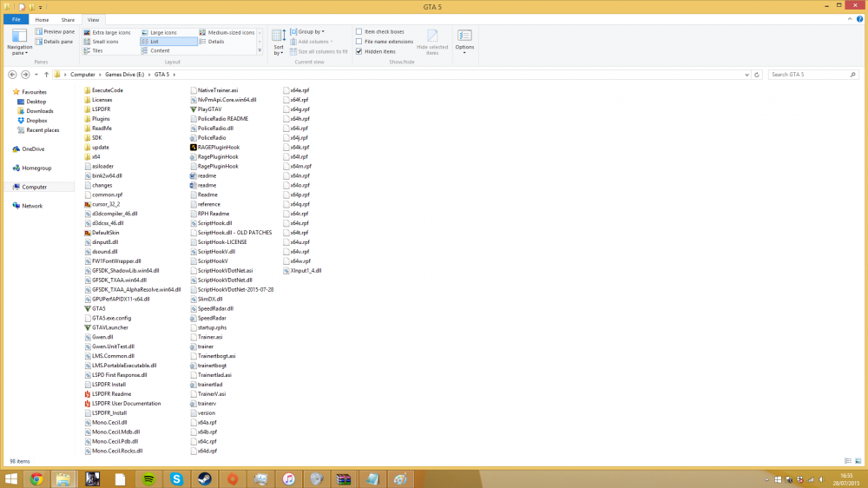
Task: Switch to Extra large icons layout
Action: pyautogui.click(x=108, y=33)
